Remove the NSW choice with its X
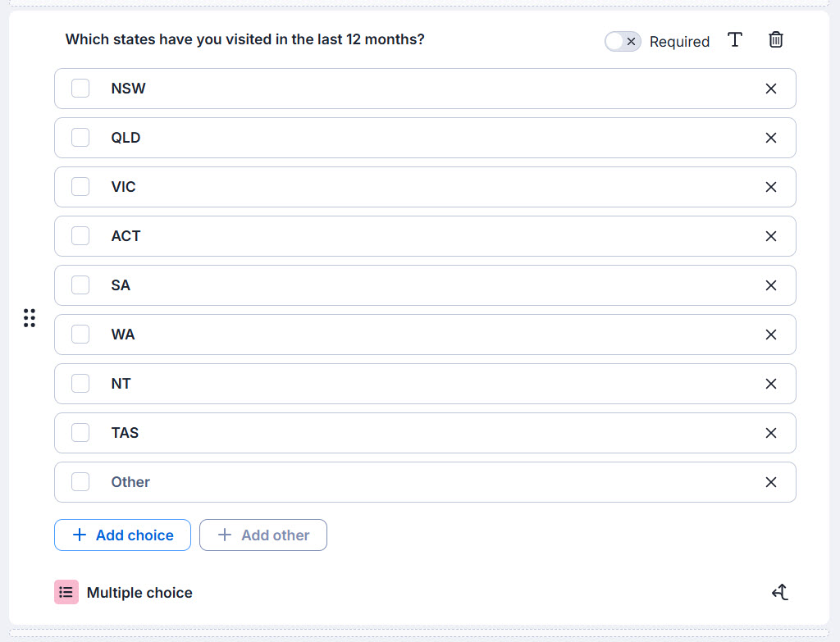The height and width of the screenshot is (642, 840). 770,89
